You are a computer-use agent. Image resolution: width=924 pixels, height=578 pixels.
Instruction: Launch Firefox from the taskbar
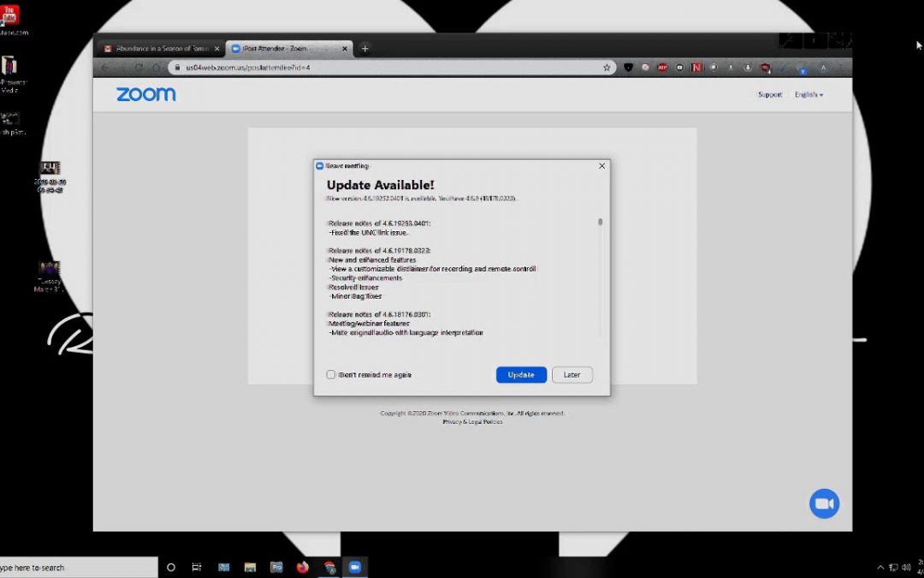coord(302,568)
